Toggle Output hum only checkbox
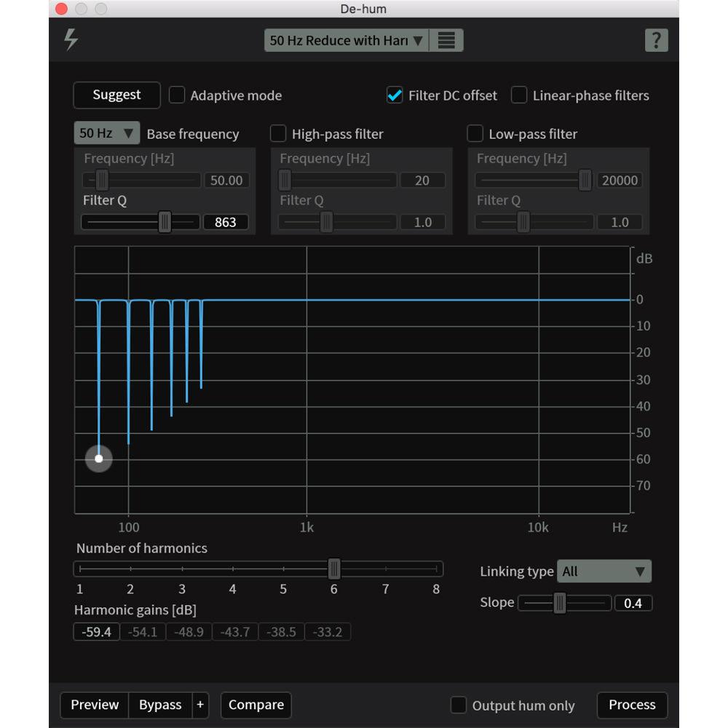728x728 pixels. [459, 705]
